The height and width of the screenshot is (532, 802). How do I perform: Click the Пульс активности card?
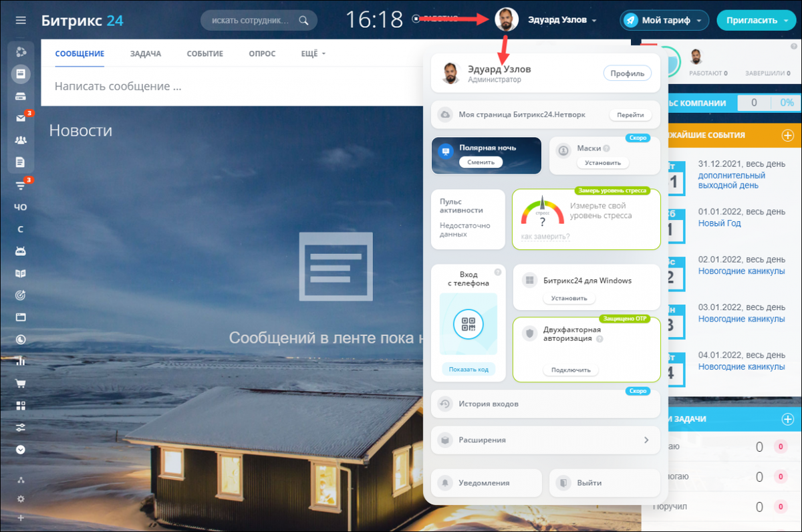click(468, 219)
